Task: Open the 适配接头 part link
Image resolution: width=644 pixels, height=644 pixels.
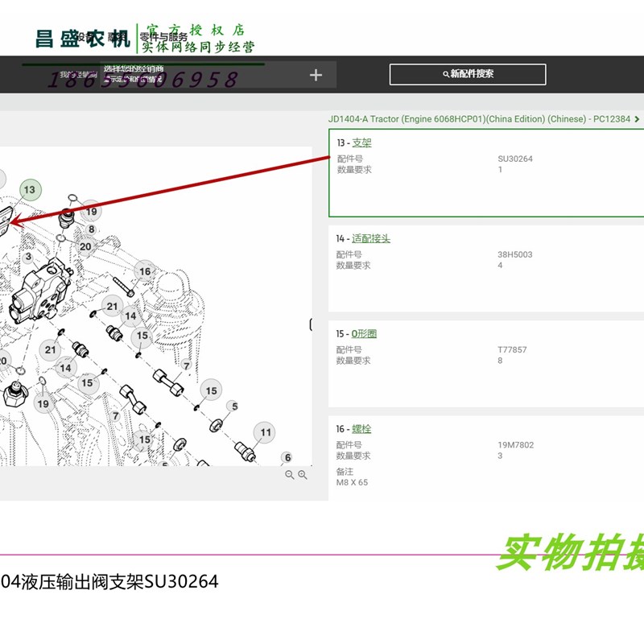Action: pyautogui.click(x=371, y=238)
